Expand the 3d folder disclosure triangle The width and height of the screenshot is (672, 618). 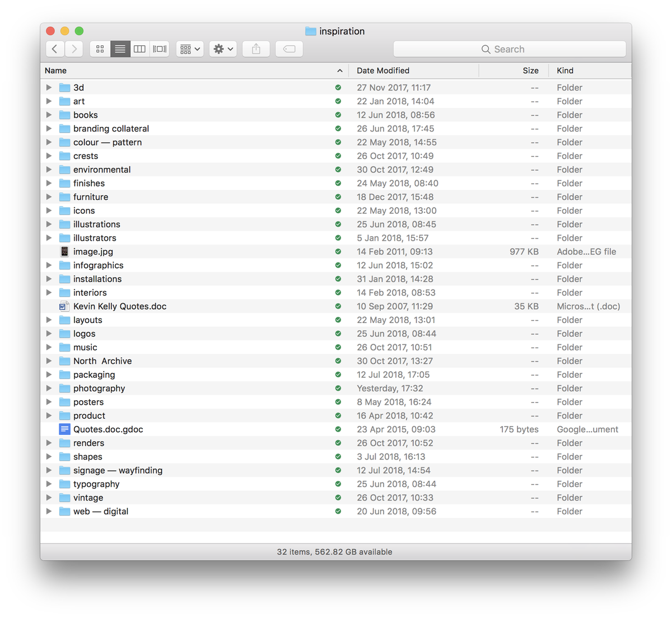tap(49, 87)
